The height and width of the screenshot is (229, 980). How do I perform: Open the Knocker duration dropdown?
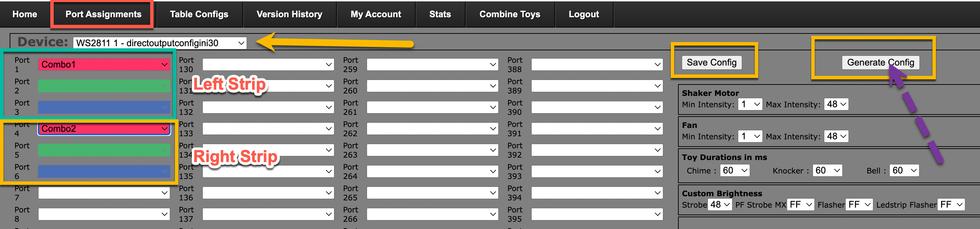[827, 171]
